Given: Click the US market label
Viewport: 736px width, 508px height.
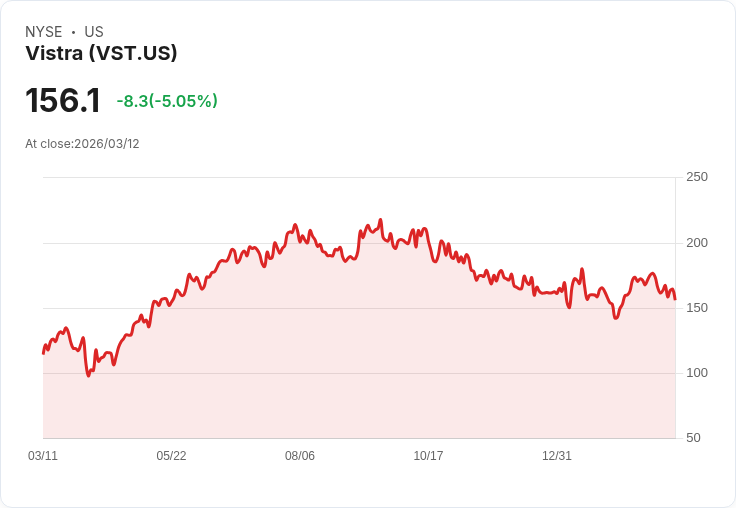Looking at the screenshot, I should point(94,32).
